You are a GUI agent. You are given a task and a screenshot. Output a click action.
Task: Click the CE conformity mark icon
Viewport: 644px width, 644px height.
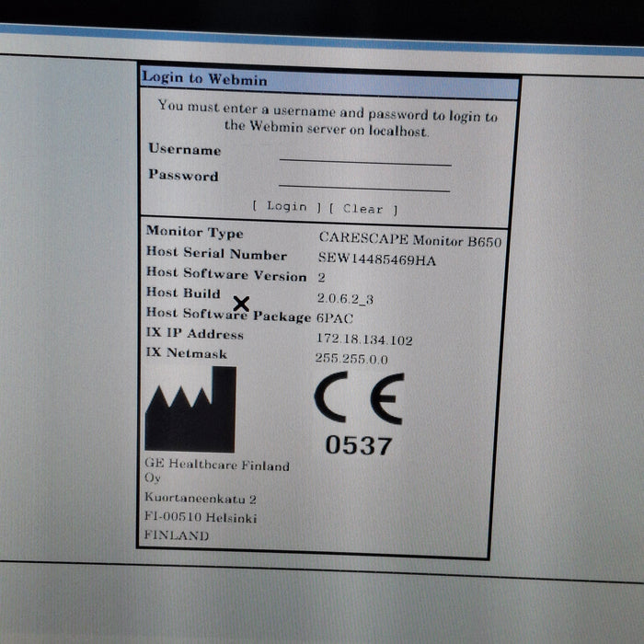(x=360, y=397)
